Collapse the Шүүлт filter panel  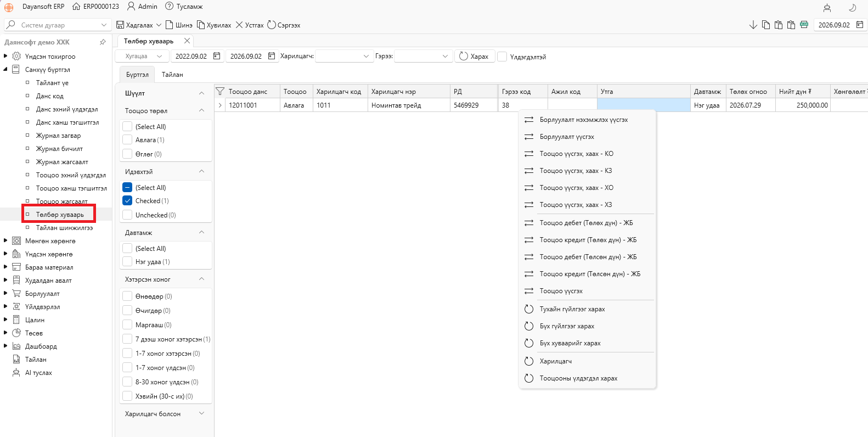(x=201, y=93)
